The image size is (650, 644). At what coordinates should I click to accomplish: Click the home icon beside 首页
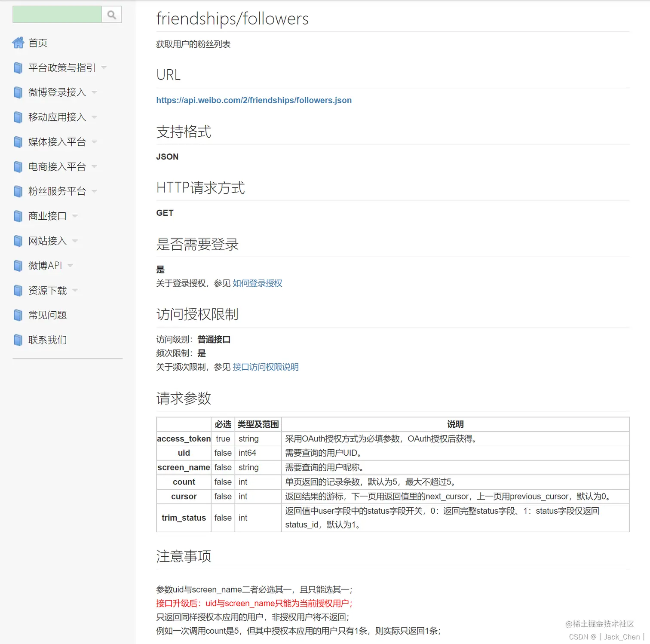pos(18,43)
